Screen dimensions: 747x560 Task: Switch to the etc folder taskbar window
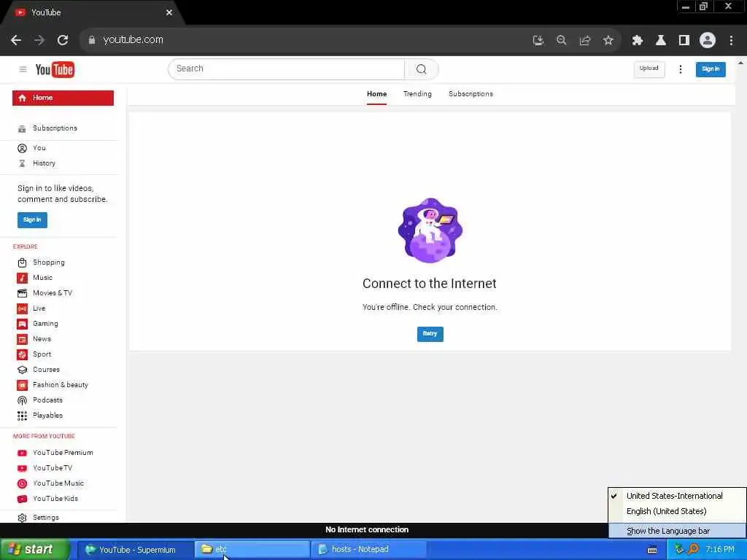252,550
